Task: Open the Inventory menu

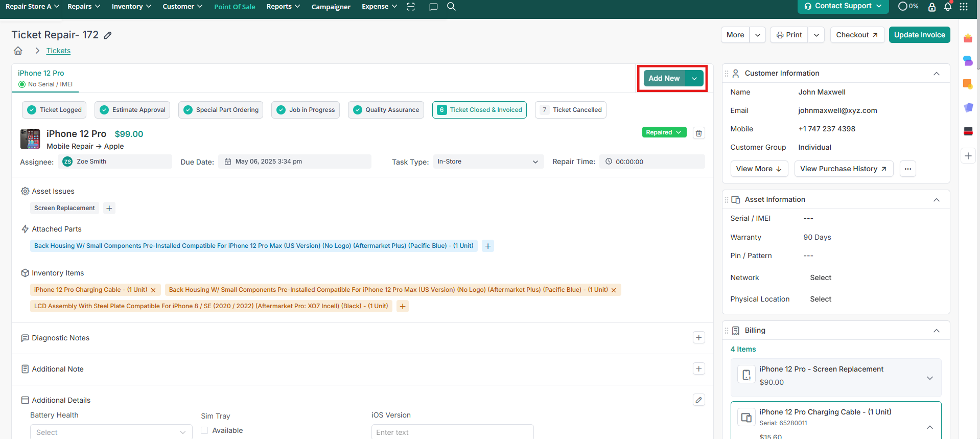Action: click(131, 7)
